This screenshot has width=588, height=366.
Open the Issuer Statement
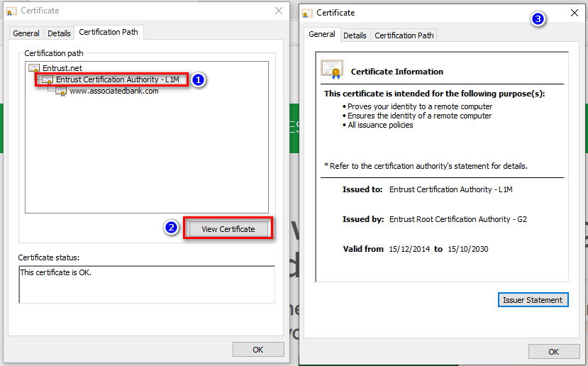tap(533, 300)
